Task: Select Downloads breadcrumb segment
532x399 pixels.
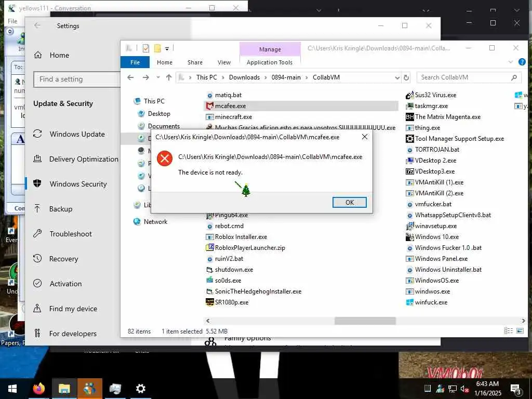Action: pos(244,77)
